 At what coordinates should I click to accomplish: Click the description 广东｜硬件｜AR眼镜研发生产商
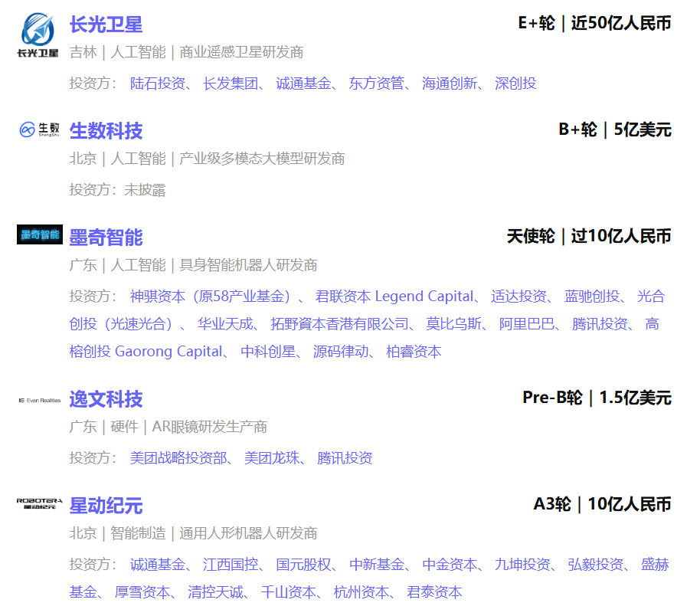[168, 427]
